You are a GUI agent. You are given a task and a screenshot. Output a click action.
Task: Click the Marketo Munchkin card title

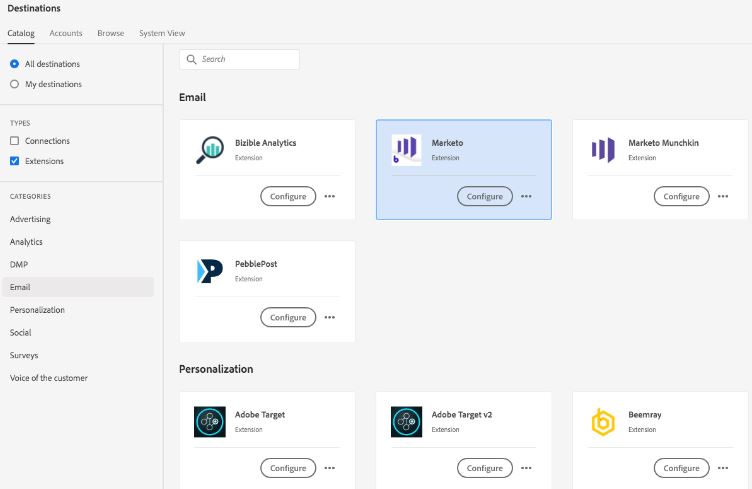click(663, 143)
